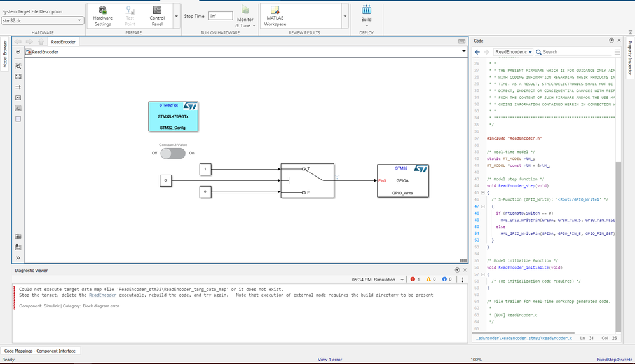The height and width of the screenshot is (364, 635).
Task: Expand the Prepare gallery arrow
Action: click(x=177, y=16)
